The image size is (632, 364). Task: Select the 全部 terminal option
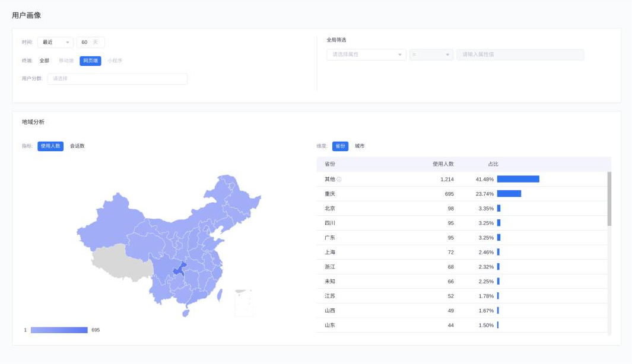click(x=45, y=61)
